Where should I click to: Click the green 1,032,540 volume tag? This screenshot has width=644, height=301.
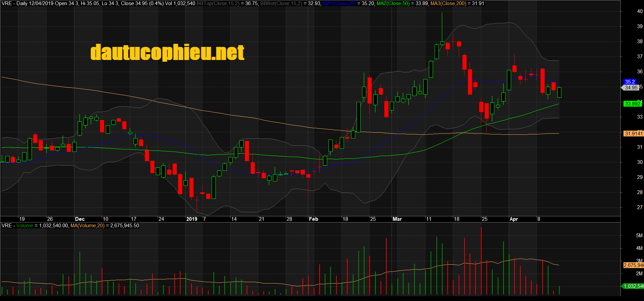coord(633,286)
